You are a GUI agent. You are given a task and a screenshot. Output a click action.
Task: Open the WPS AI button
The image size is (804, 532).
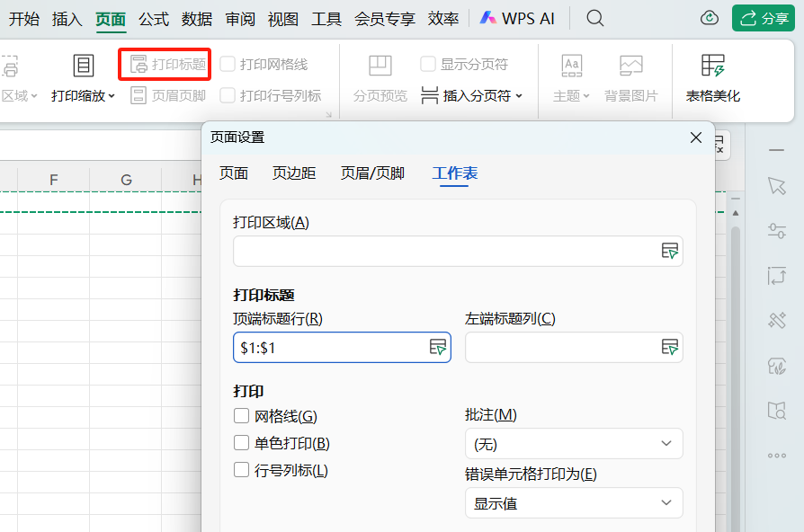coord(517,18)
